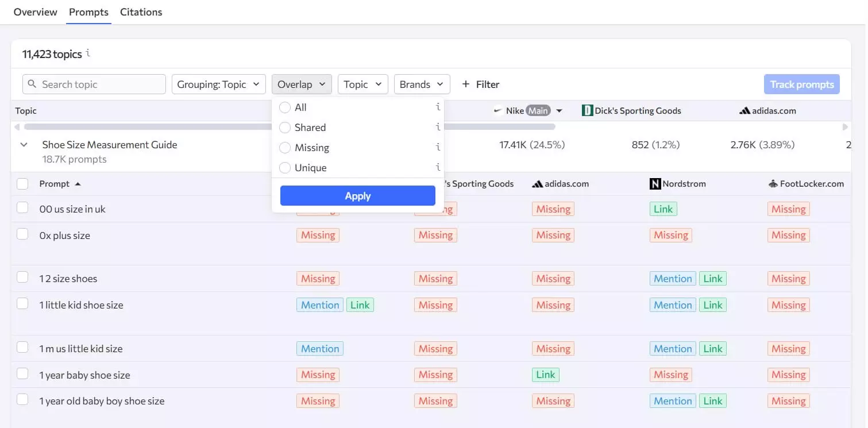Image resolution: width=868 pixels, height=428 pixels.
Task: Click the info icon beside the Shared option
Action: (x=438, y=128)
